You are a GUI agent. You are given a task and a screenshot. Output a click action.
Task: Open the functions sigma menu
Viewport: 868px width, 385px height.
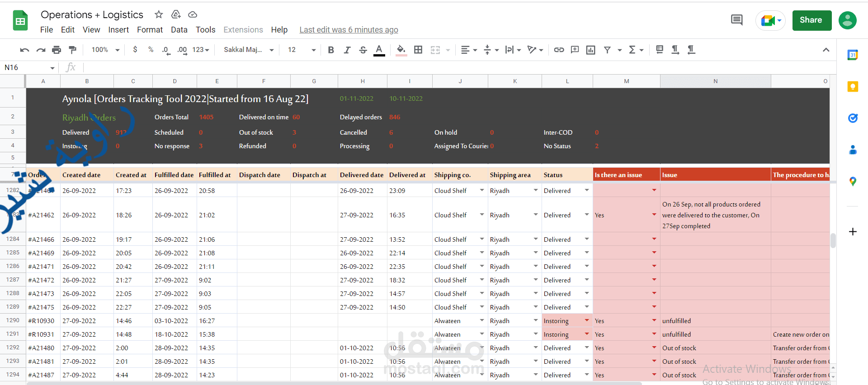pyautogui.click(x=636, y=50)
